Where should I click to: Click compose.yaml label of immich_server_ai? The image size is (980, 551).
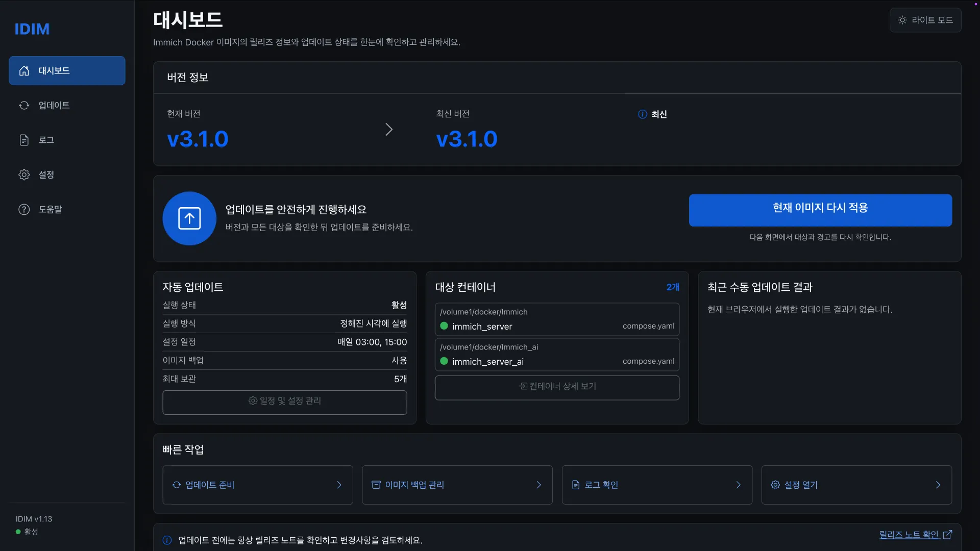(x=648, y=361)
